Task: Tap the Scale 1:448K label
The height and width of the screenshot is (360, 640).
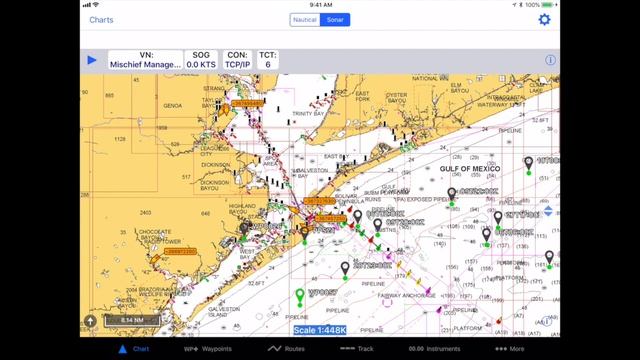Action: click(320, 330)
